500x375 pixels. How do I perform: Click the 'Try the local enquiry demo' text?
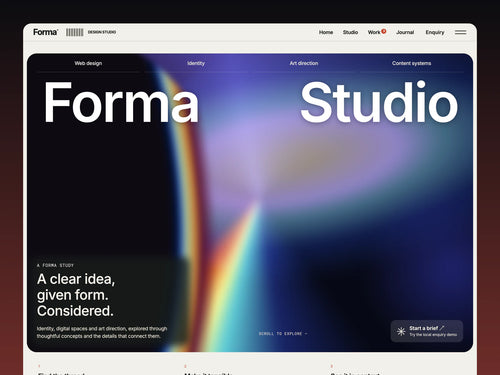pos(433,335)
